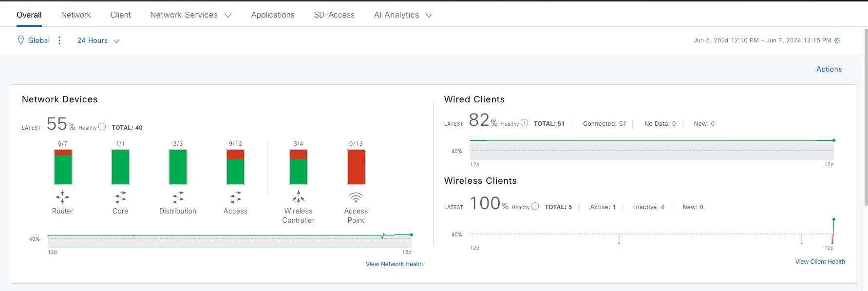Click the Wired Clients healthy info icon

coord(525,123)
